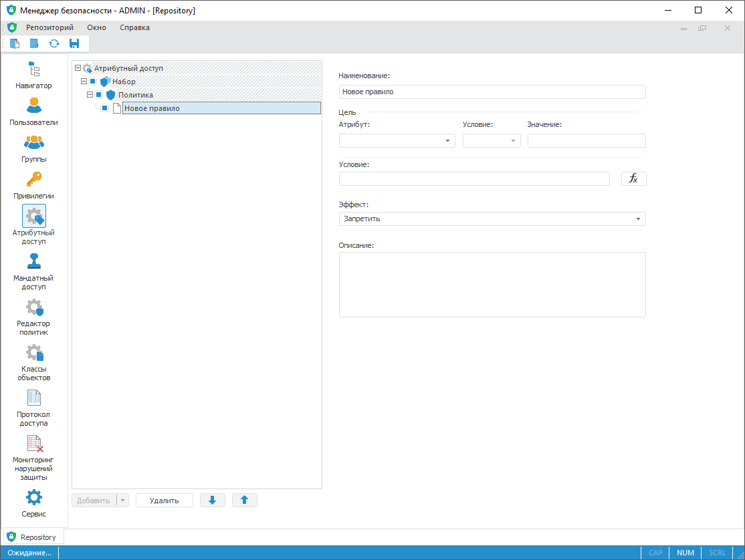745x560 pixels.
Task: Click the save floppy disk toolbar icon
Action: (x=74, y=43)
